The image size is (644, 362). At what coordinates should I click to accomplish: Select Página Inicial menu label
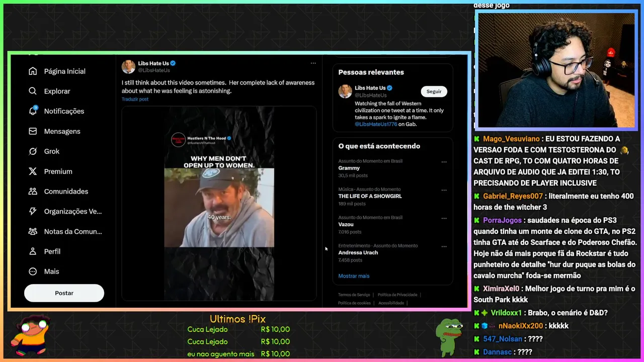pos(65,71)
